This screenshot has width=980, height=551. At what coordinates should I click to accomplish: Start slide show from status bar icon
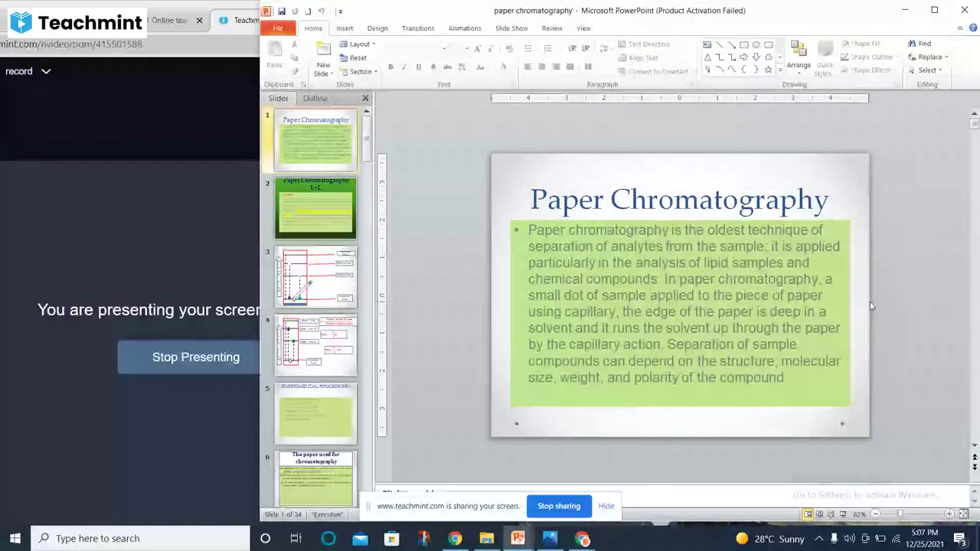click(x=843, y=514)
